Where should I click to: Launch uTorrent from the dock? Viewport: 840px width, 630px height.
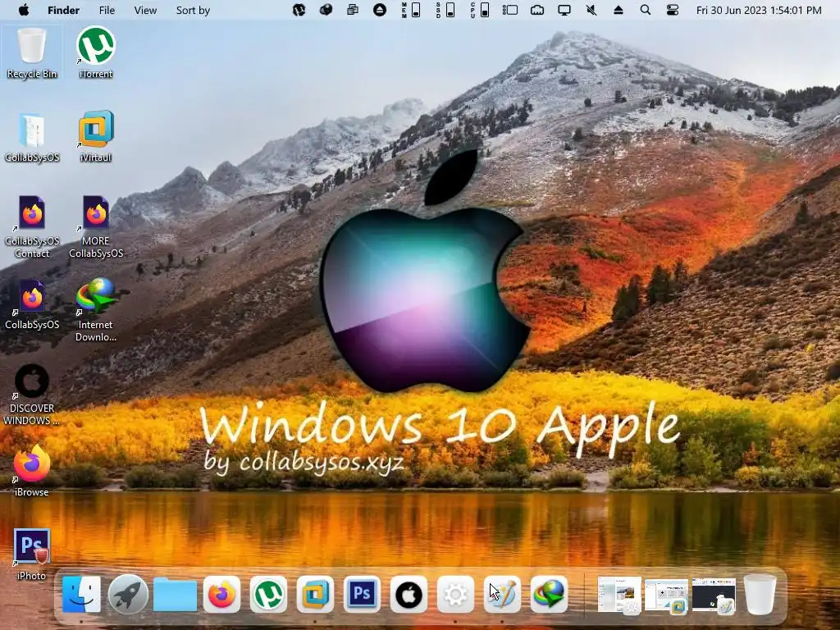268,594
